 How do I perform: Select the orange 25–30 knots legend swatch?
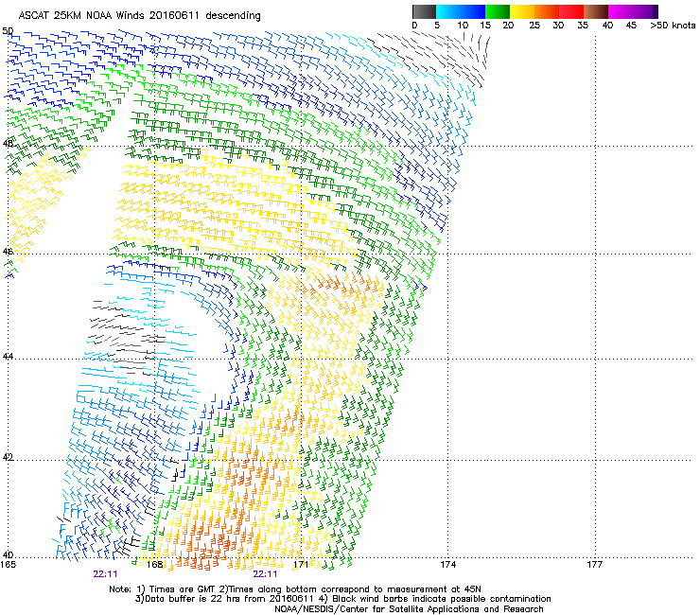547,11
